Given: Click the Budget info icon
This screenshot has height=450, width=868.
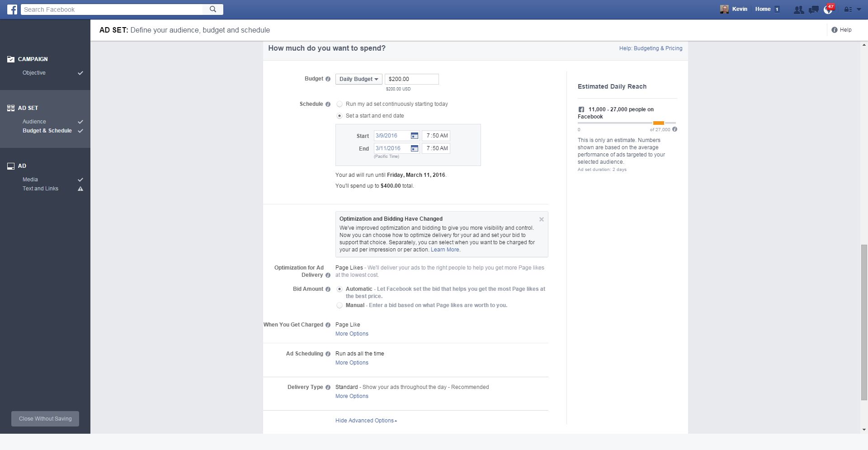Looking at the screenshot, I should point(328,79).
